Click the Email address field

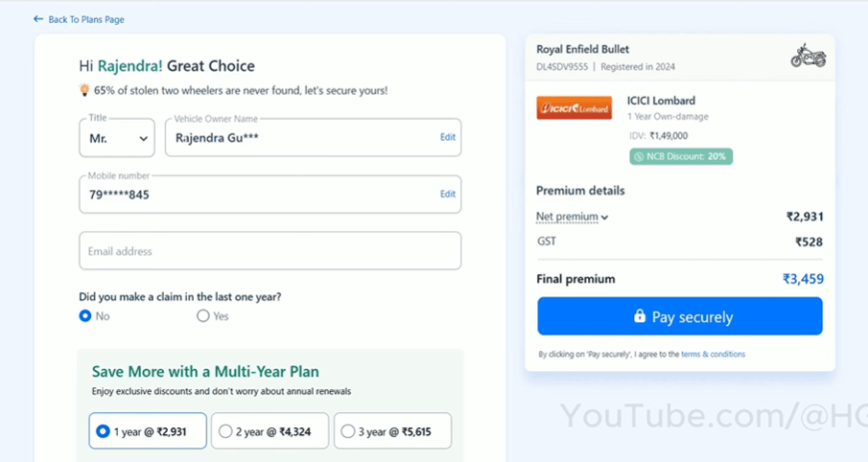point(270,251)
